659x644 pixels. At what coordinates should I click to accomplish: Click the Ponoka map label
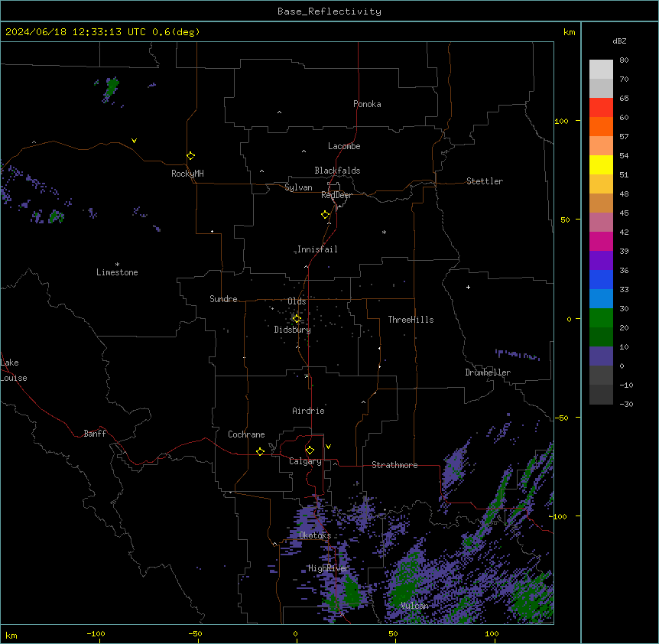(367, 104)
